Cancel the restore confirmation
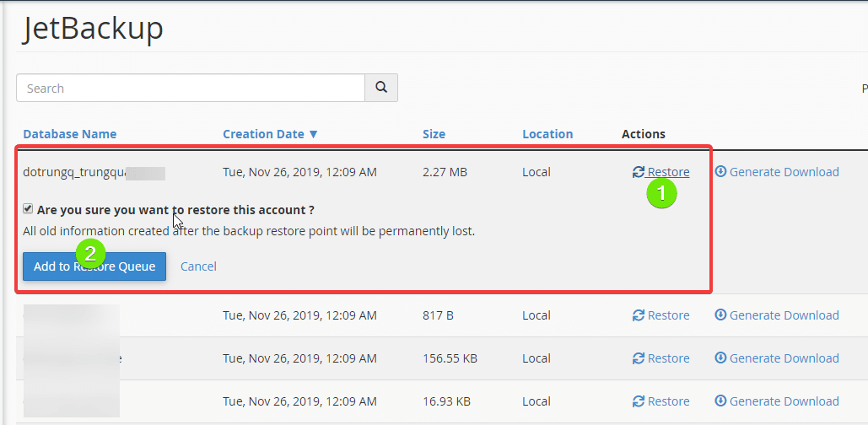This screenshot has width=868, height=425. click(198, 266)
